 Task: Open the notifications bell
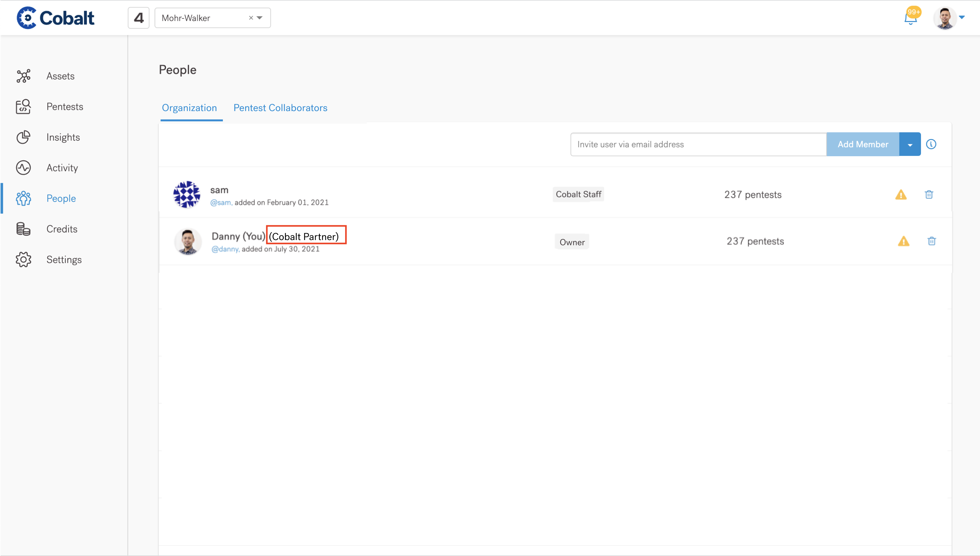point(911,18)
